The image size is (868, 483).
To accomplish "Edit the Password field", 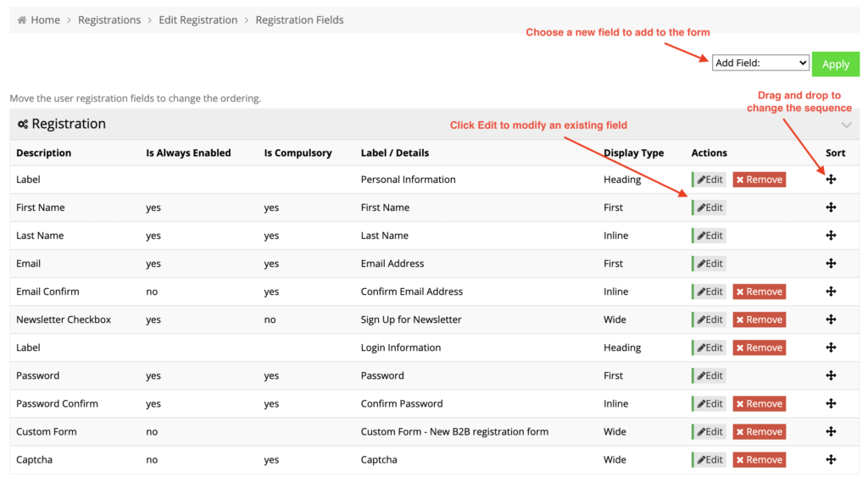I will click(x=709, y=375).
